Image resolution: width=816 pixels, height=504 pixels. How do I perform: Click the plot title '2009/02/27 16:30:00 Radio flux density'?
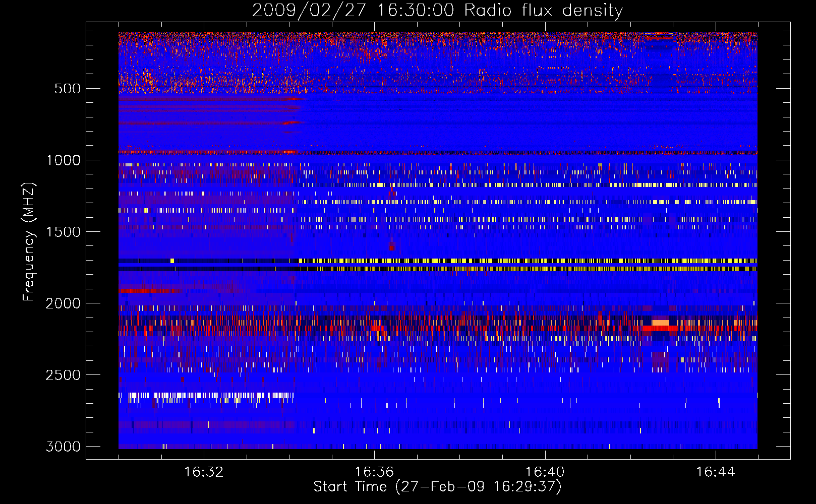pos(437,11)
